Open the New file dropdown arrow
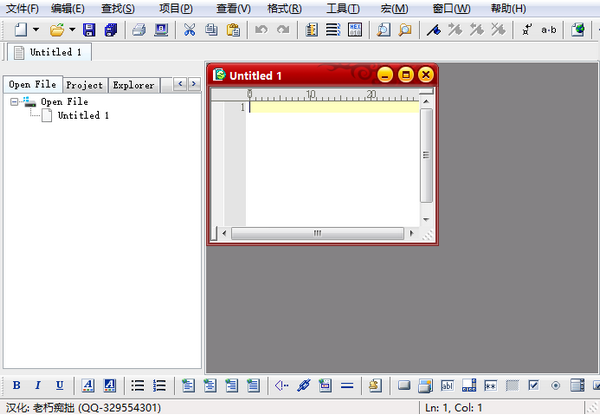 36,30
